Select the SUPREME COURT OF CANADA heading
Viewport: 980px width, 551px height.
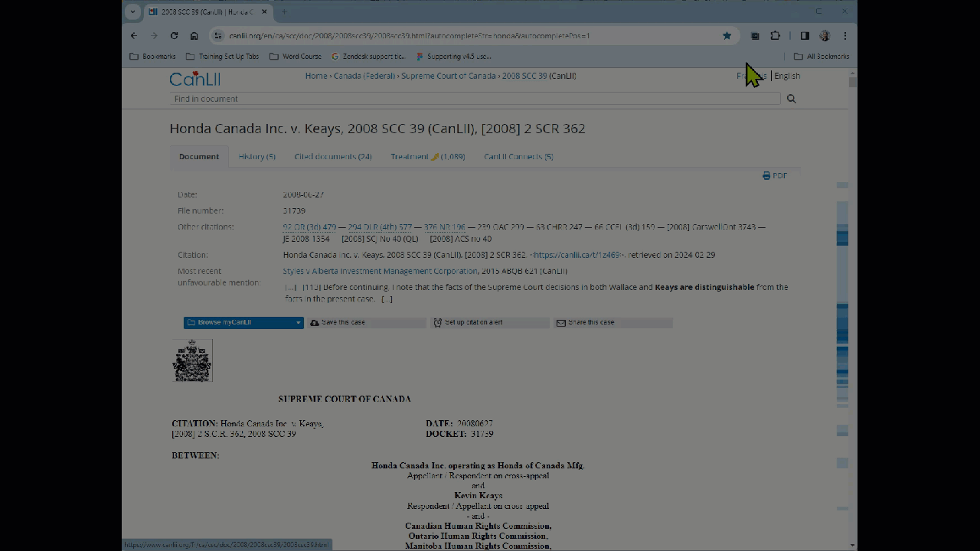click(345, 399)
